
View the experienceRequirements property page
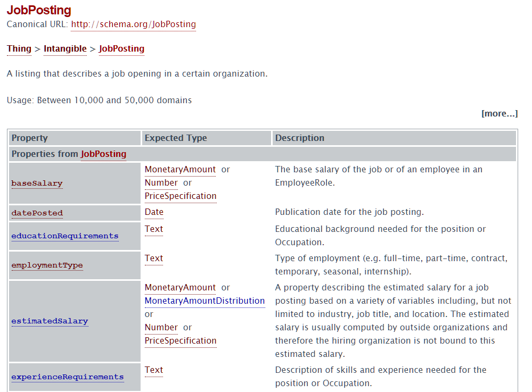click(67, 377)
